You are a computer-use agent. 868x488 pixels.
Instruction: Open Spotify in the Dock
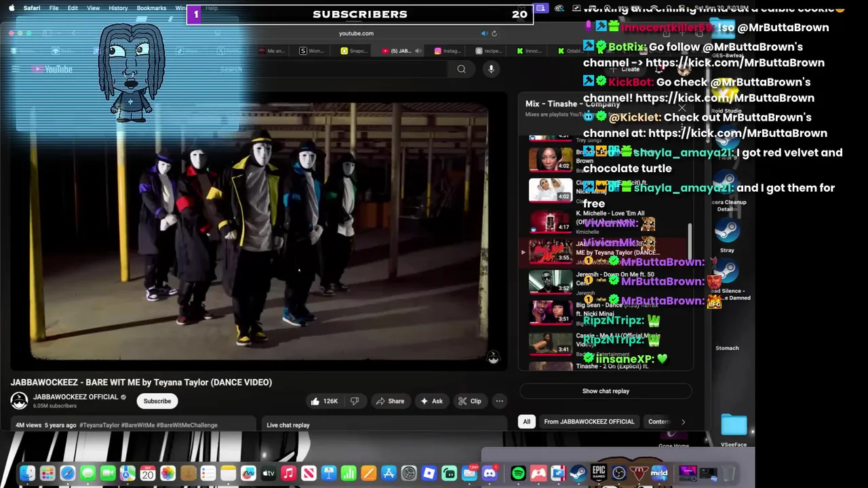[x=518, y=473]
